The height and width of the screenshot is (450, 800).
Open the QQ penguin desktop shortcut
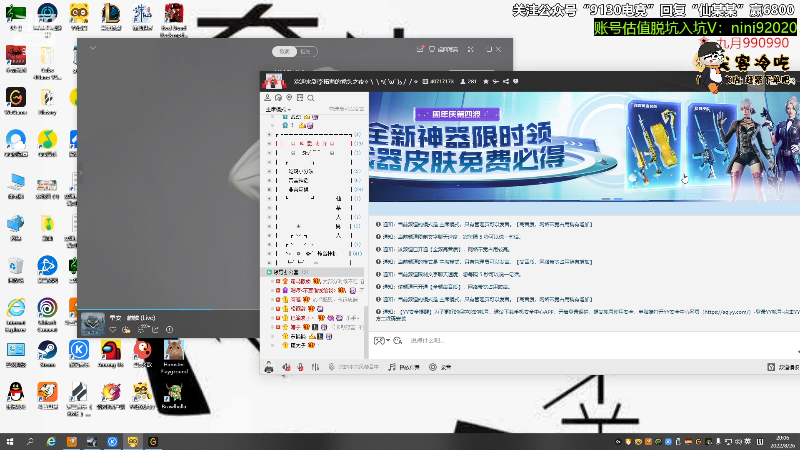(16, 396)
